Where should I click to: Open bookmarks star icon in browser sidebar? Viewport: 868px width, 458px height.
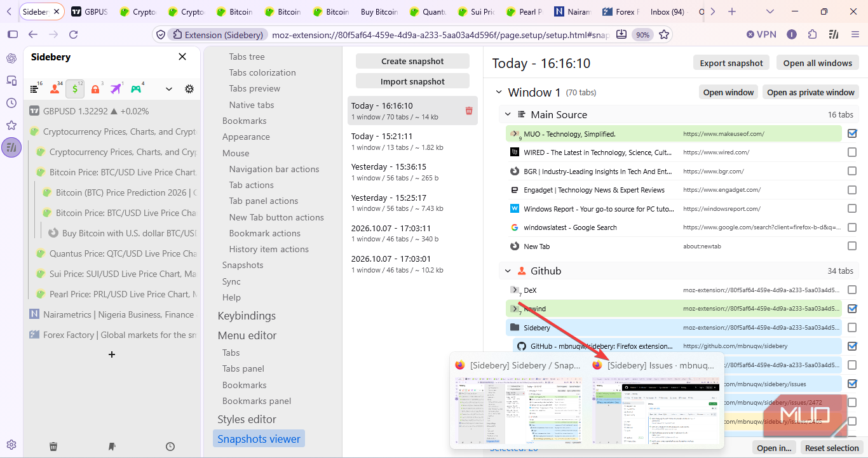[x=11, y=125]
